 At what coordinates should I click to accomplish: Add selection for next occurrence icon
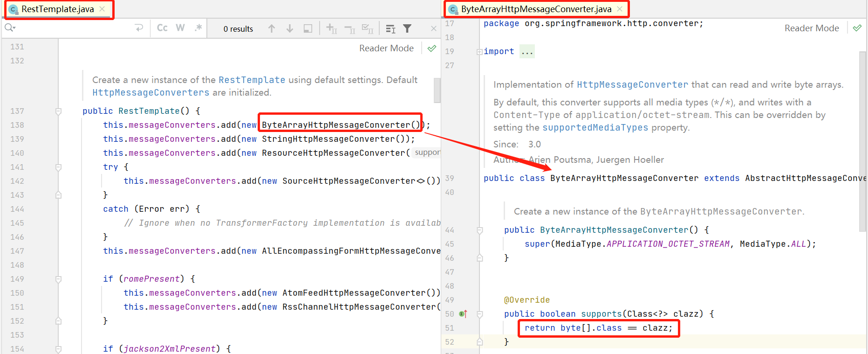[x=331, y=29]
